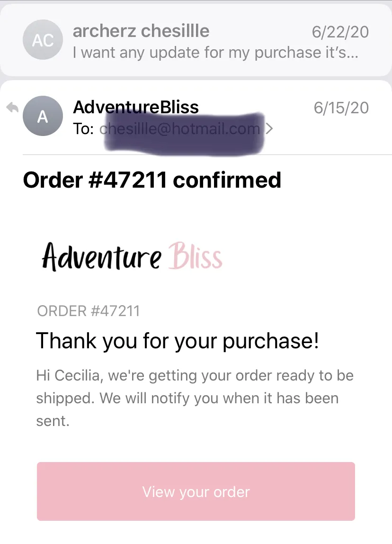Click the replied arrow indicator icon
The width and height of the screenshot is (392, 544).
pyautogui.click(x=12, y=107)
